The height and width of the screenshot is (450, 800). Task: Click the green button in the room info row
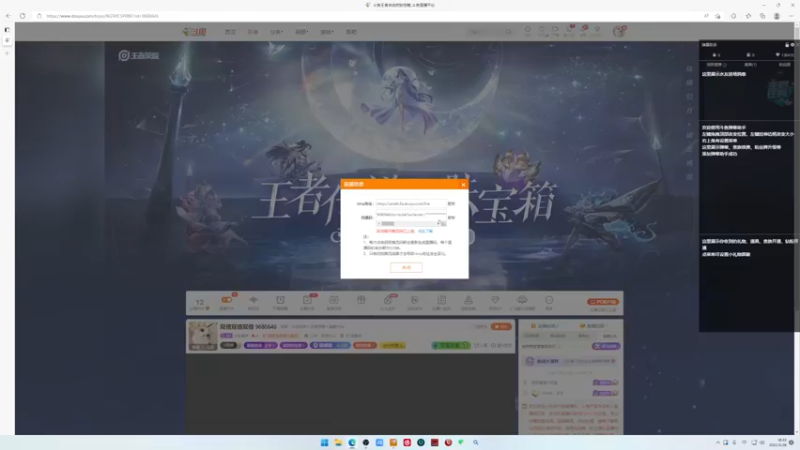[x=451, y=345]
